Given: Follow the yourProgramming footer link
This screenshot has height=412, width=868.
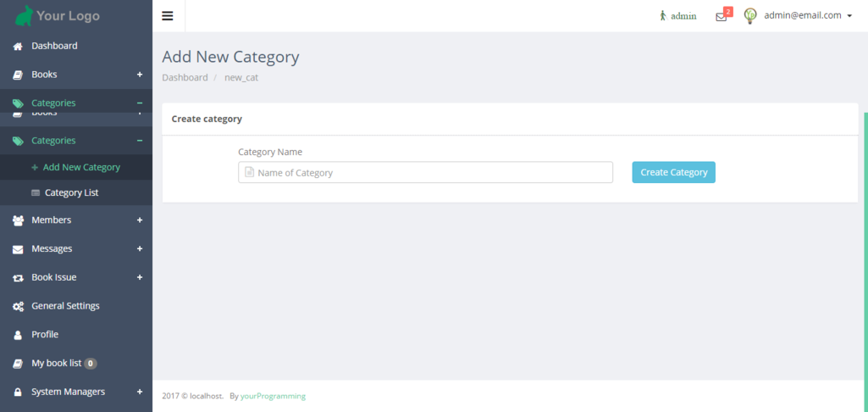Looking at the screenshot, I should tap(273, 396).
